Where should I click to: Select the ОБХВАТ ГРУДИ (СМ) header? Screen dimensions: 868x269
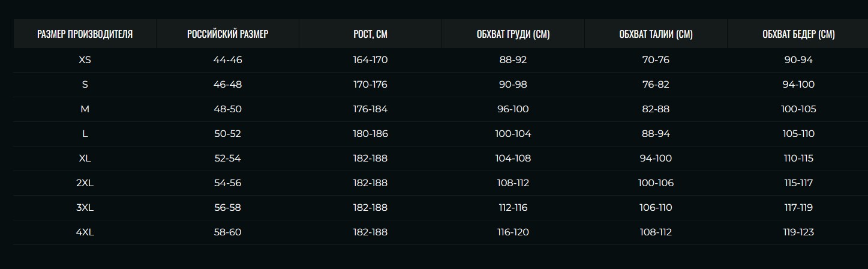(513, 34)
